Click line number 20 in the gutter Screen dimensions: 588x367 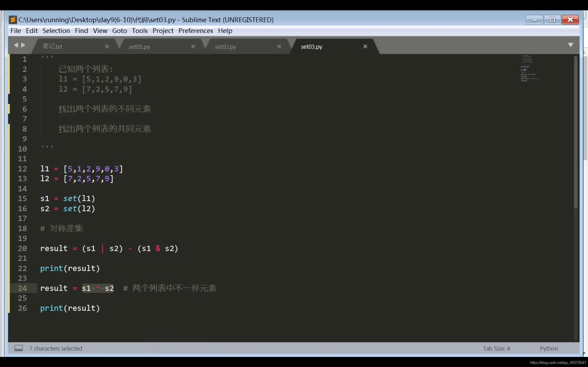22,249
